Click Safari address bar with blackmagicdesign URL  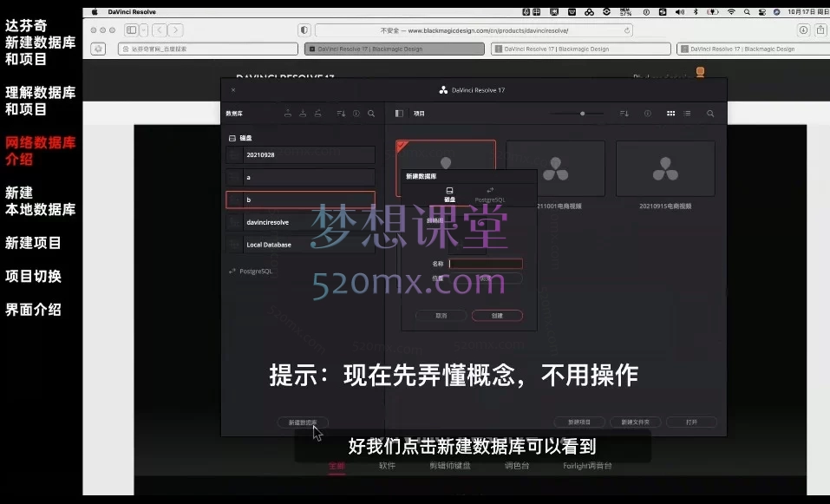click(474, 30)
